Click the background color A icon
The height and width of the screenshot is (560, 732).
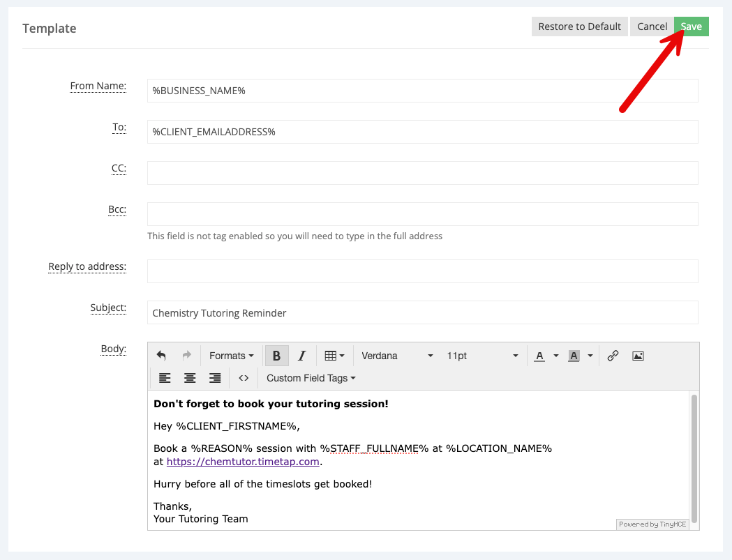tap(574, 356)
